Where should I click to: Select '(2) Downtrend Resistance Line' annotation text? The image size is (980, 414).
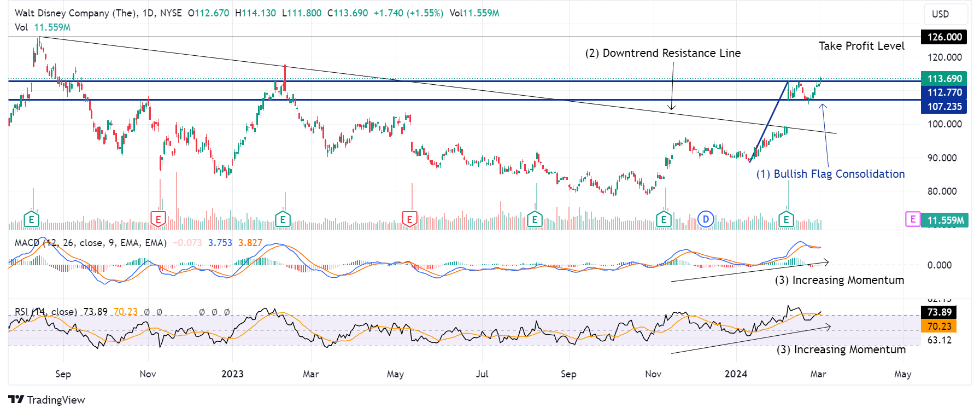[663, 53]
